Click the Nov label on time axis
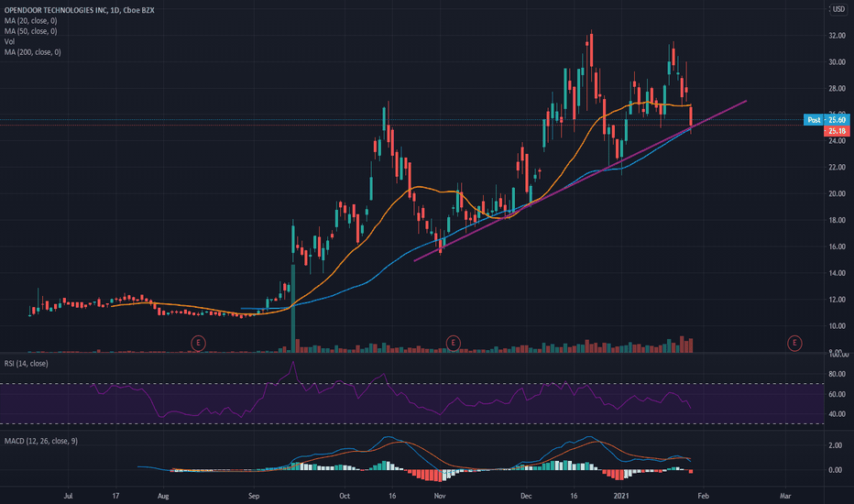The image size is (854, 504). [440, 497]
